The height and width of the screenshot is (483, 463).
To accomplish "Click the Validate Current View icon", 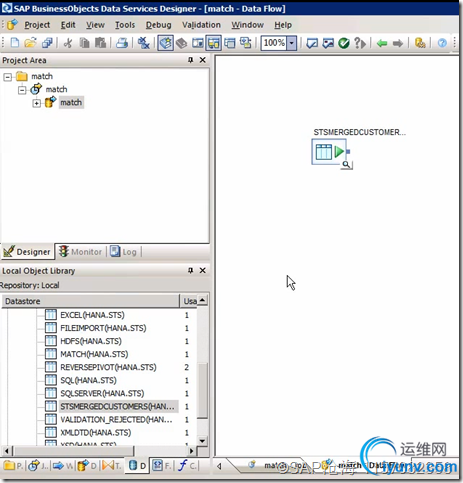I will click(x=312, y=43).
